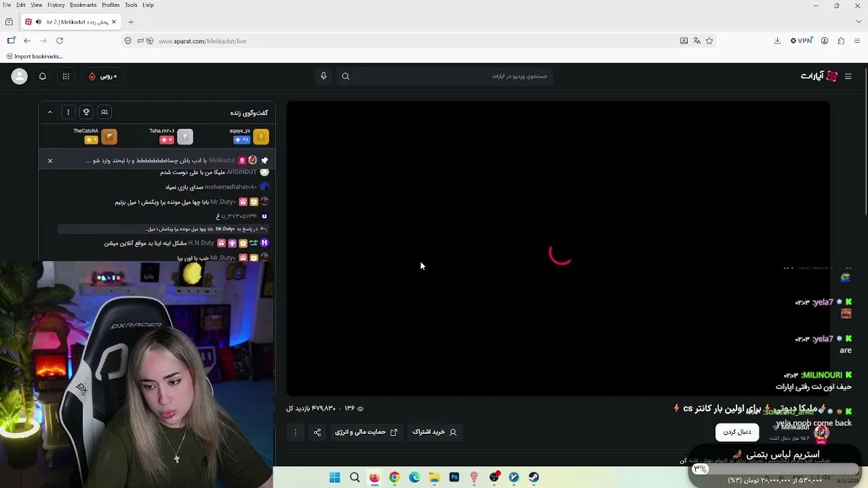Dismiss the pinned chat message
Viewport: 868px width, 488px height.
click(x=50, y=161)
